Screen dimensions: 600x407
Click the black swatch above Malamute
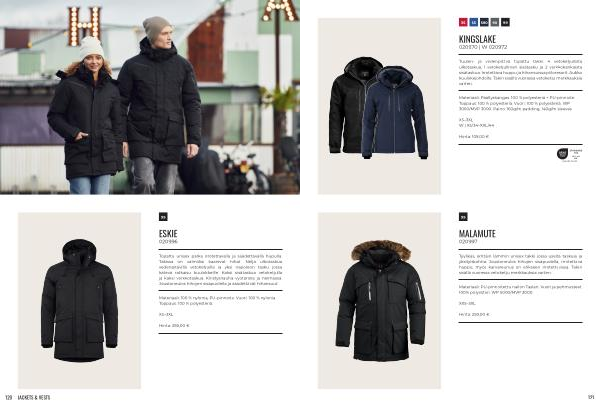pos(463,217)
